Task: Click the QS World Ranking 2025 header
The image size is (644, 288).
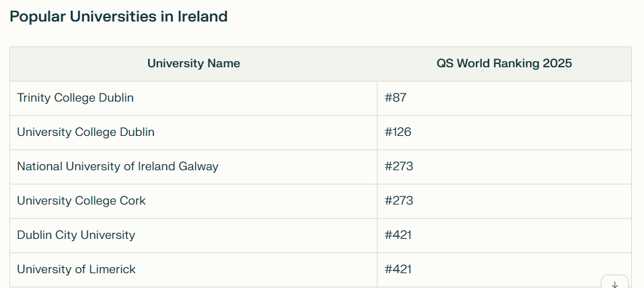Action: (x=504, y=64)
